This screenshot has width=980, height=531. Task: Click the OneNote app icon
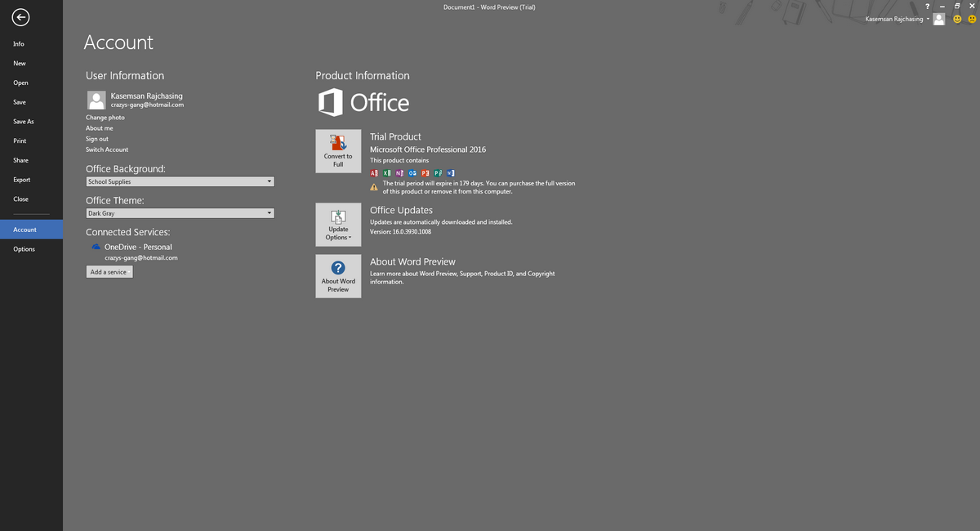pyautogui.click(x=399, y=173)
